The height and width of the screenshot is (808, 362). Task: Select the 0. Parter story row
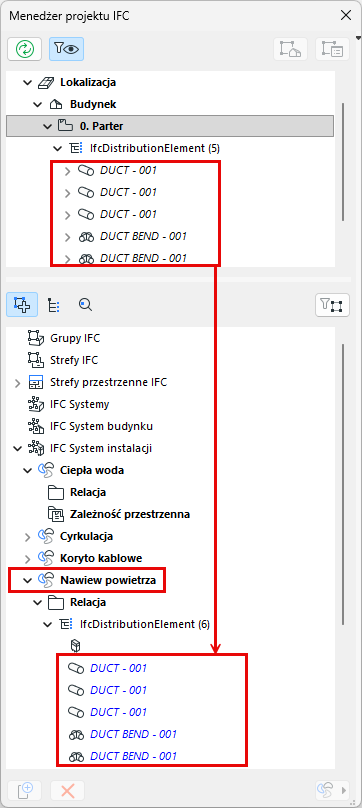pyautogui.click(x=171, y=126)
